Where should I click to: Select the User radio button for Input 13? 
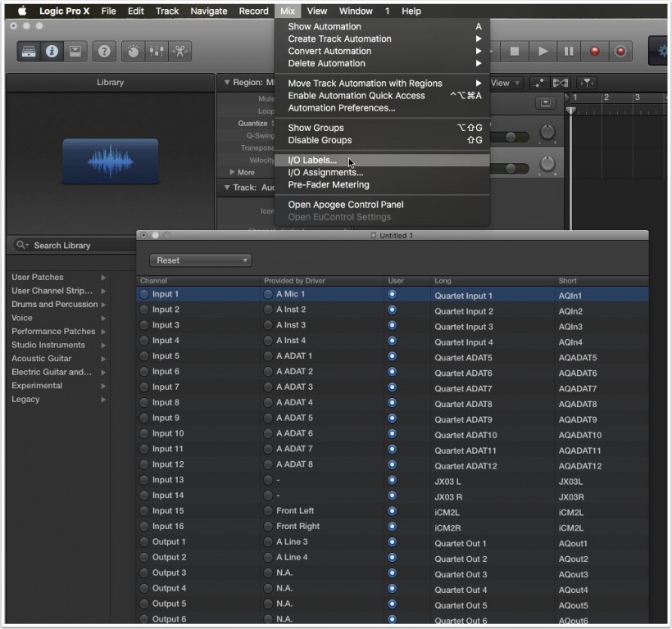tap(392, 480)
